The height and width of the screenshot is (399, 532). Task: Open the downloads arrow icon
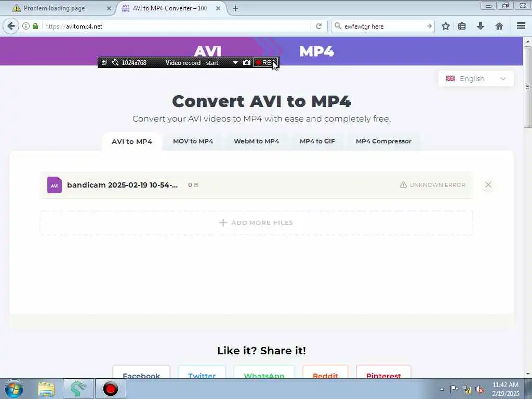coord(481,26)
